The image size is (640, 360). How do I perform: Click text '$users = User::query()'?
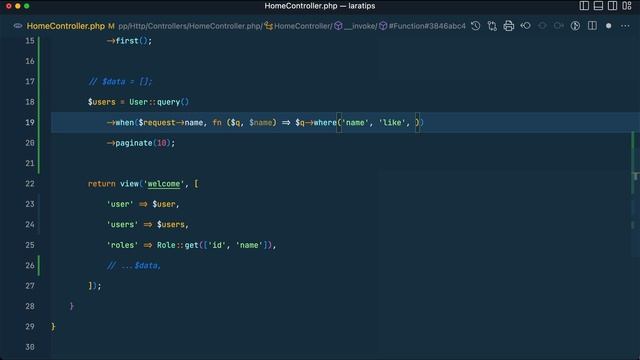coord(138,102)
